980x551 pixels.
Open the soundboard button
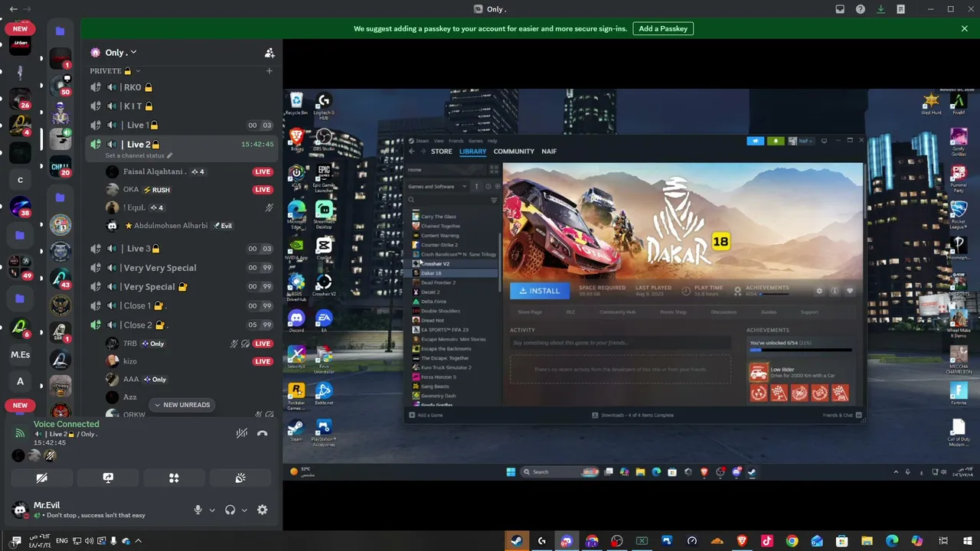pos(240,478)
